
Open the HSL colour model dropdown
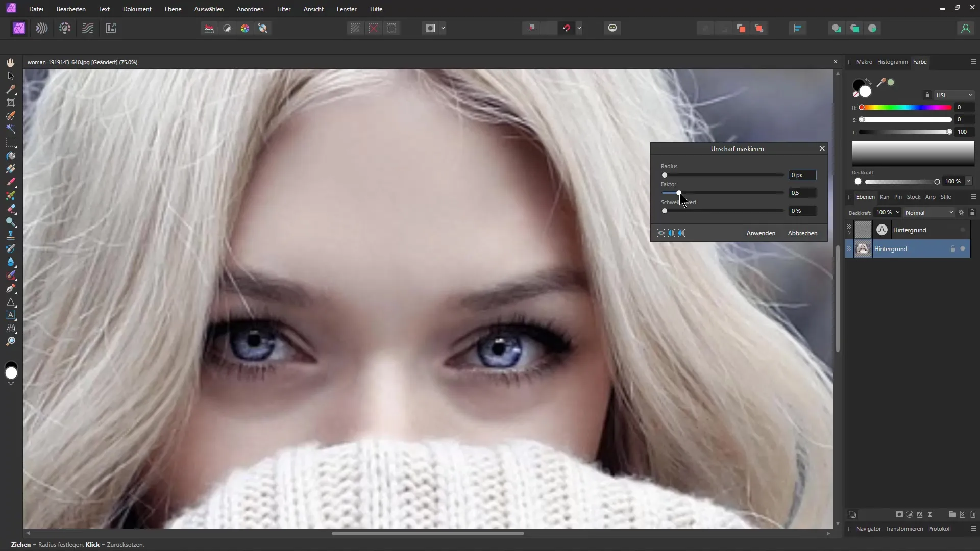pyautogui.click(x=954, y=95)
